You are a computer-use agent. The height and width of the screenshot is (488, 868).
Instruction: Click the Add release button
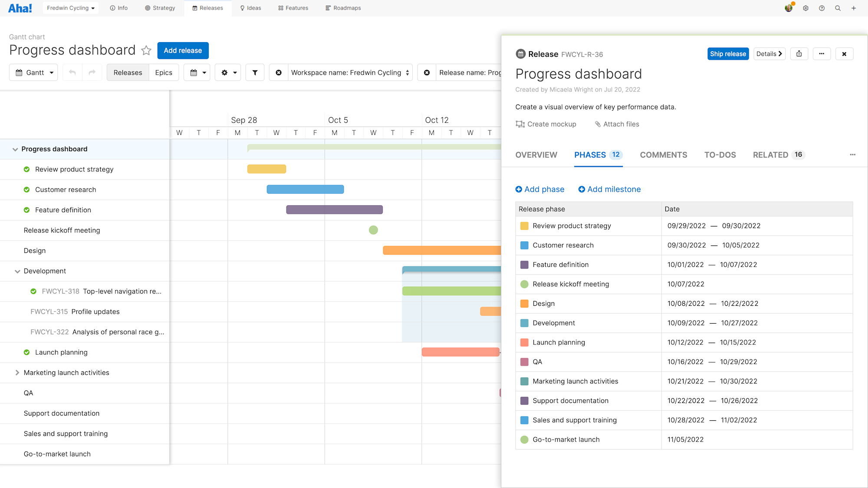click(183, 50)
